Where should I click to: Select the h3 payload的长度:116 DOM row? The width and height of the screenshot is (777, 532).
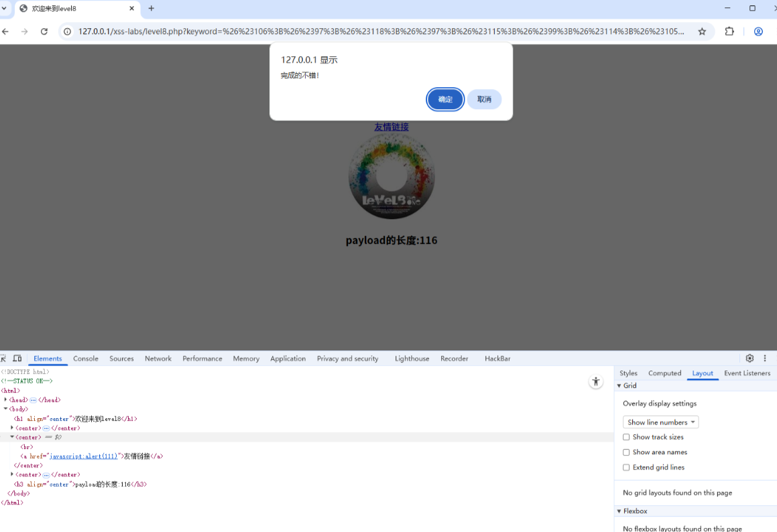pyautogui.click(x=80, y=484)
